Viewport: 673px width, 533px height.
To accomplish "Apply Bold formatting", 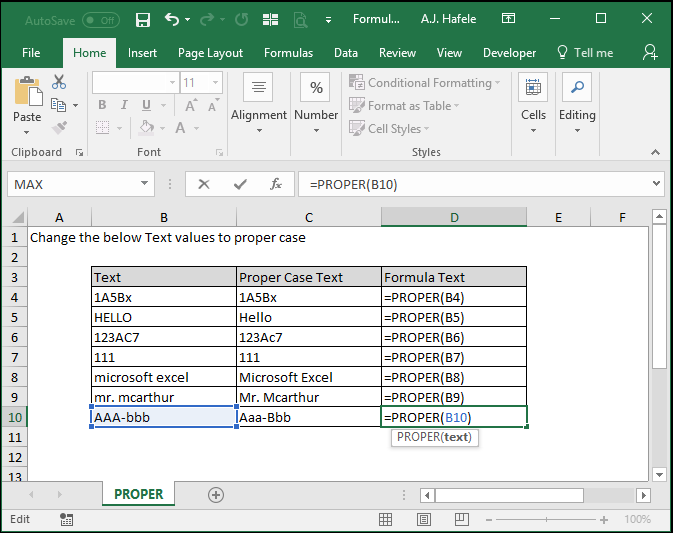I will point(102,105).
